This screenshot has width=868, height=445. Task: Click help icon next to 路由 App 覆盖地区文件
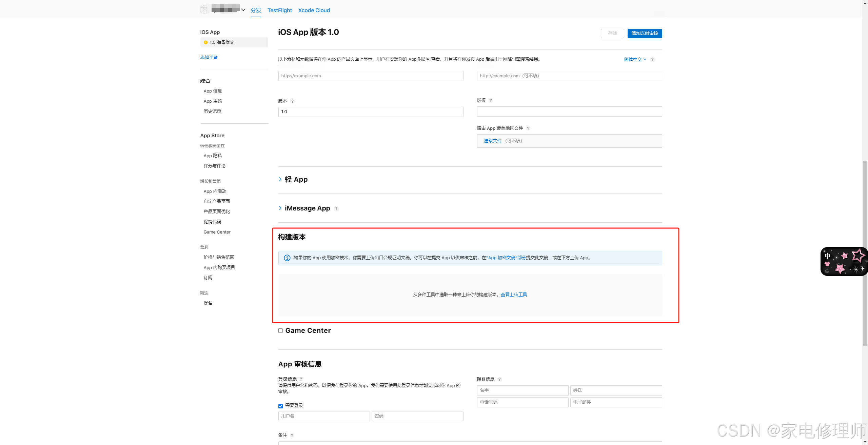coord(528,128)
